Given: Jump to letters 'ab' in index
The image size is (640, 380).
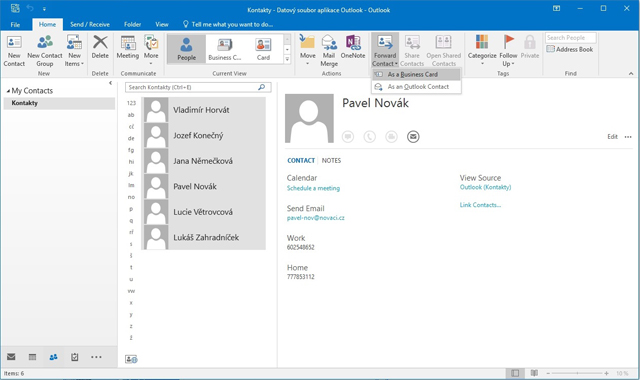Looking at the screenshot, I should pos(131,115).
